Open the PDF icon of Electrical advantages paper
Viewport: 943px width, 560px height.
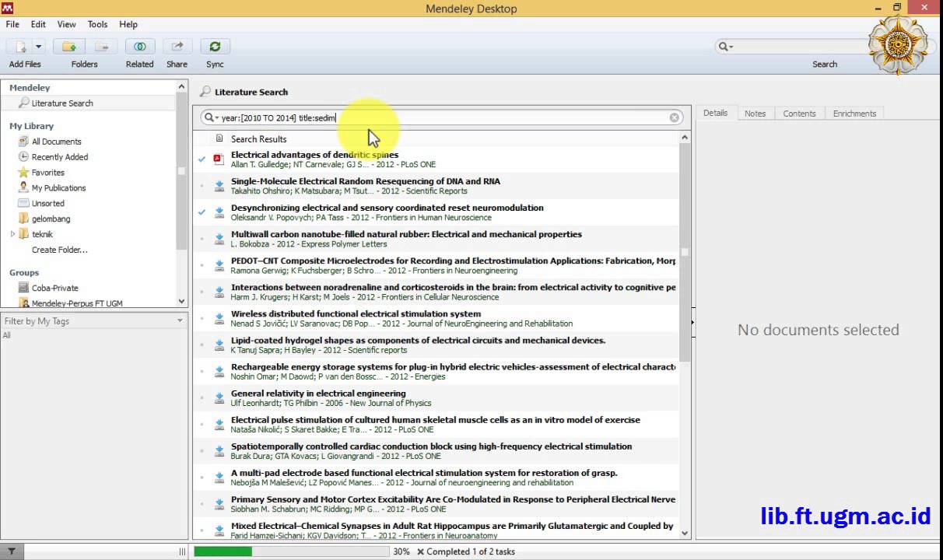[219, 159]
